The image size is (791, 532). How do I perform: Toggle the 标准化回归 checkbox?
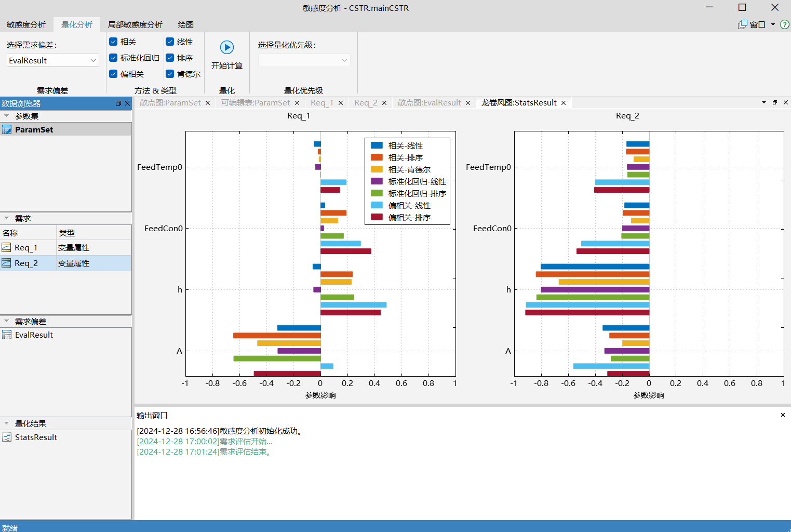[x=113, y=58]
